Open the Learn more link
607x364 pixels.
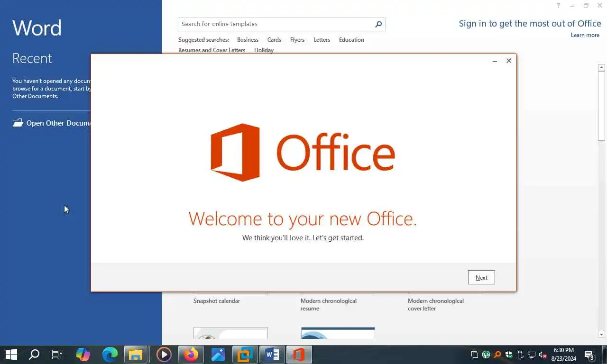(x=585, y=35)
